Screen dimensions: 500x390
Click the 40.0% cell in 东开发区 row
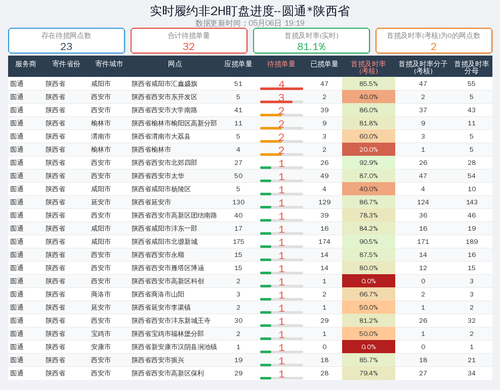coord(368,97)
